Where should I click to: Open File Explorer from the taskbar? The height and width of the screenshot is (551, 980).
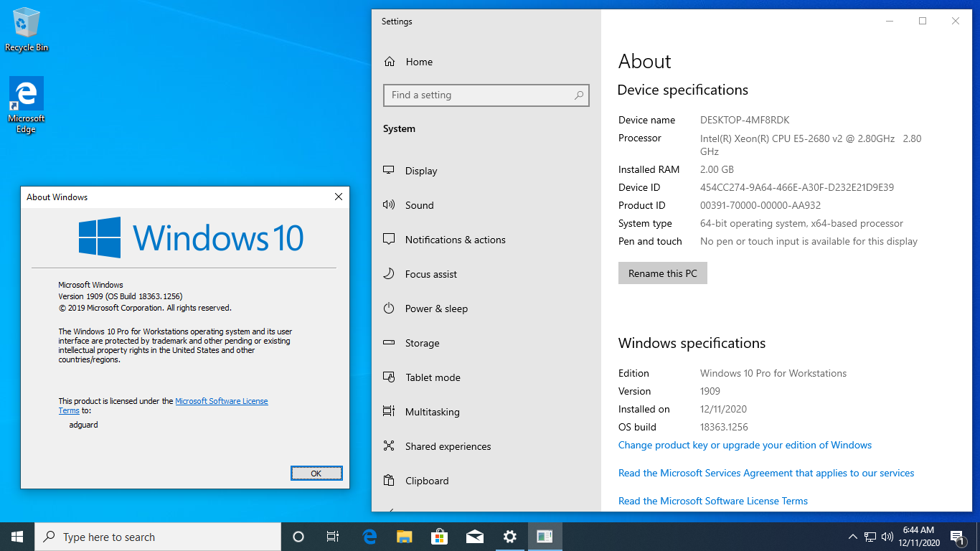[405, 537]
